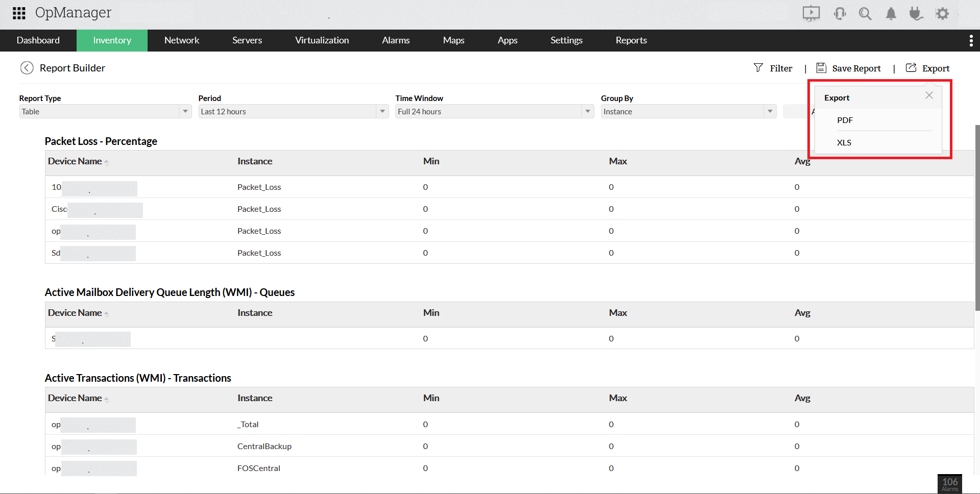Open the gear settings icon
The image size is (980, 494).
pos(942,14)
